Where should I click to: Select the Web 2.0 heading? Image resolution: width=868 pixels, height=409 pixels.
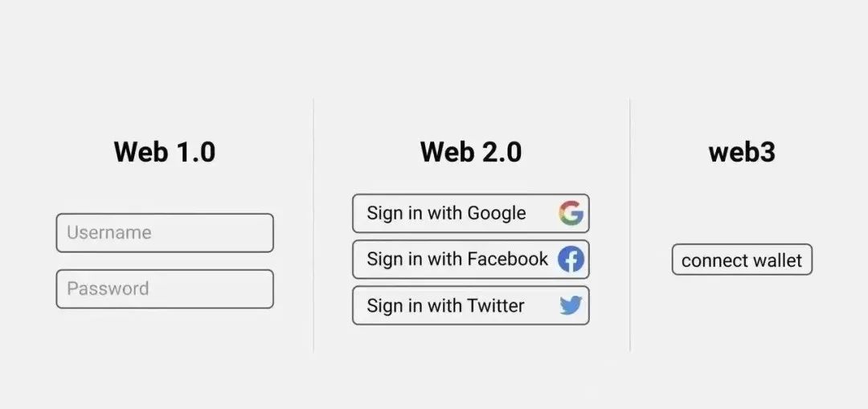(x=471, y=152)
